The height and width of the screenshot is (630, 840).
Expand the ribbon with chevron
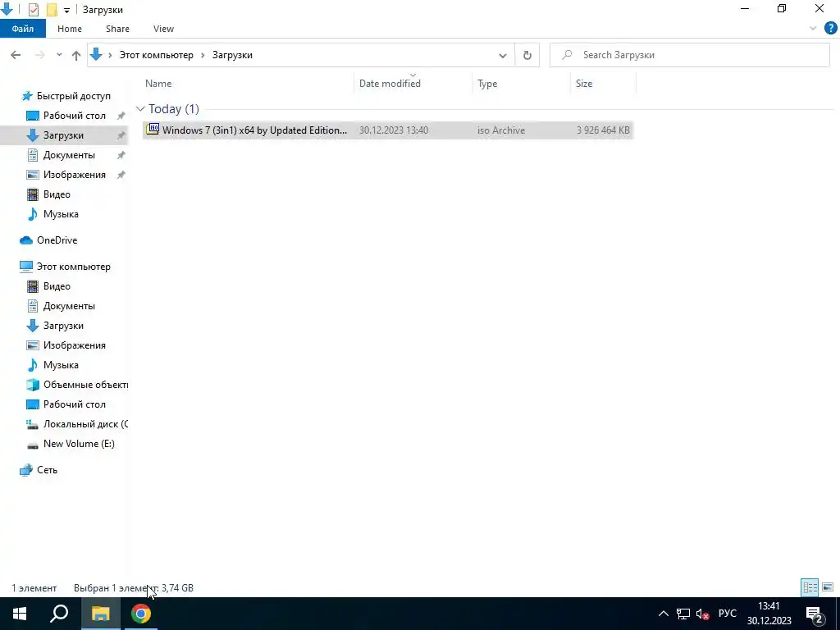coord(813,29)
